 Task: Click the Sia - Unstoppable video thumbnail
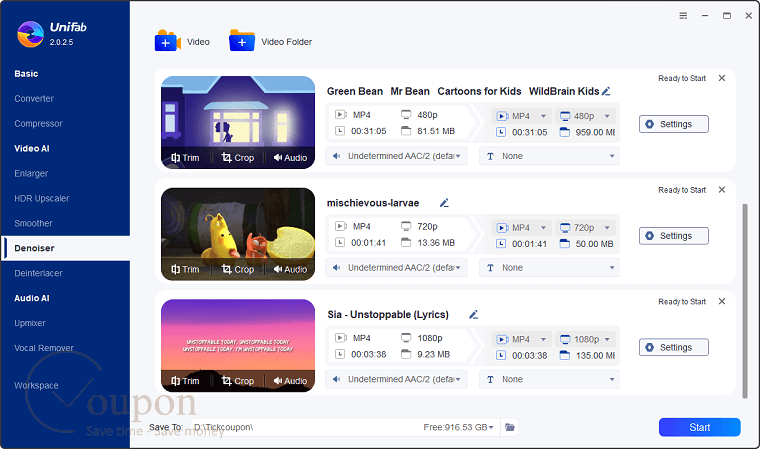(238, 345)
